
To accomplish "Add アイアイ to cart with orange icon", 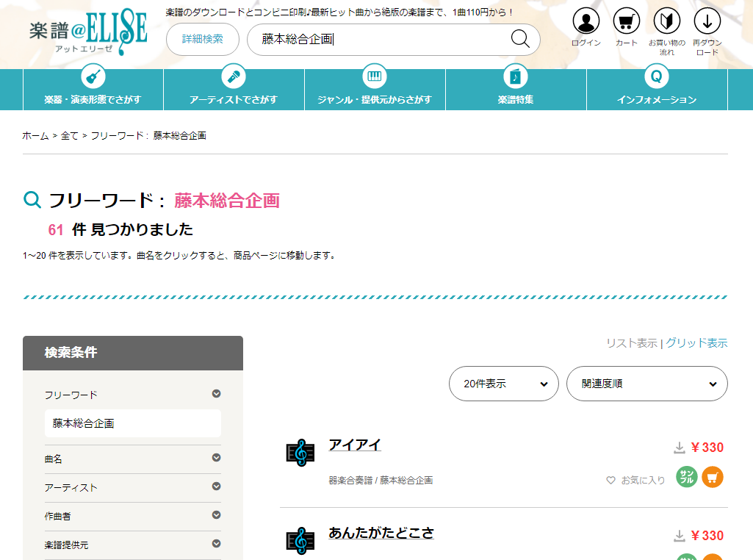I will [713, 477].
